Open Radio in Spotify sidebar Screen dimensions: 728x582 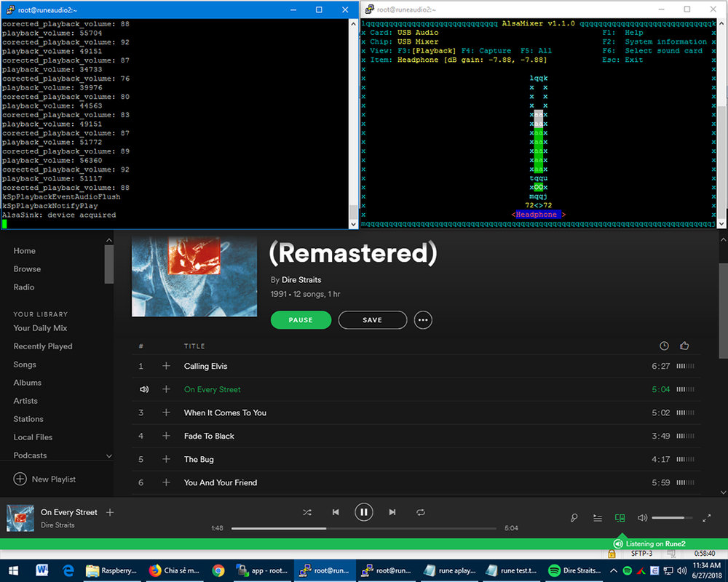(x=24, y=287)
